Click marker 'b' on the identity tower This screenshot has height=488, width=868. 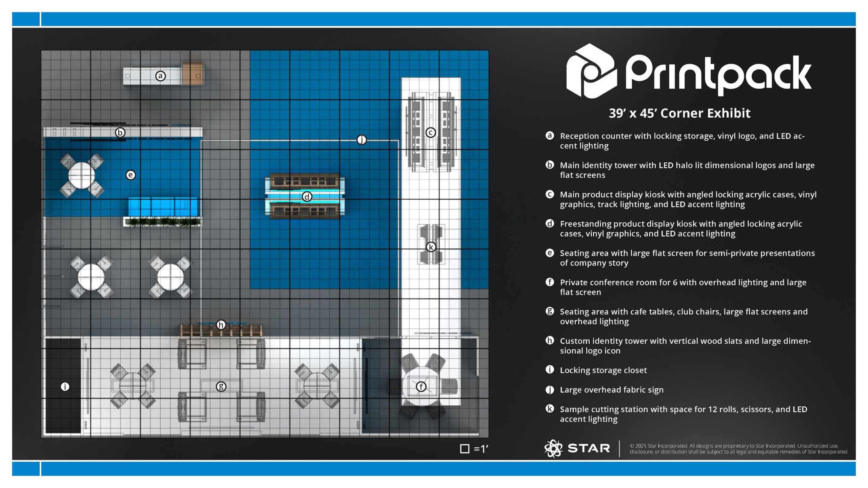(x=120, y=133)
